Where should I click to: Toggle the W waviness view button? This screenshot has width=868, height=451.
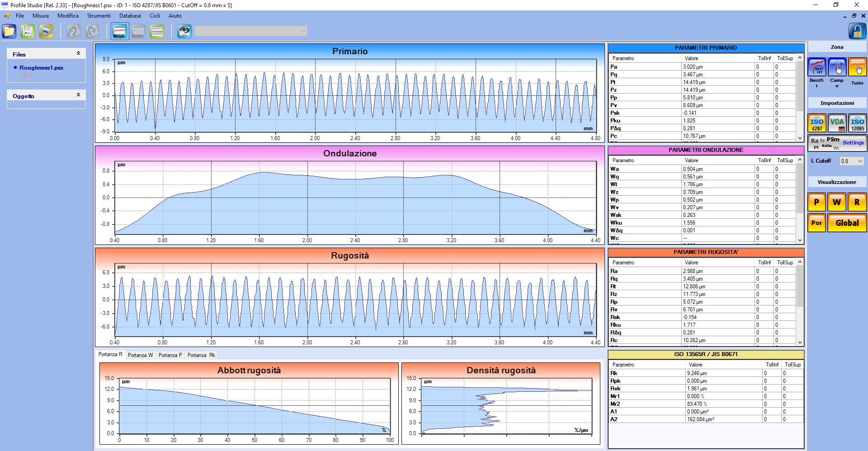pos(837,202)
